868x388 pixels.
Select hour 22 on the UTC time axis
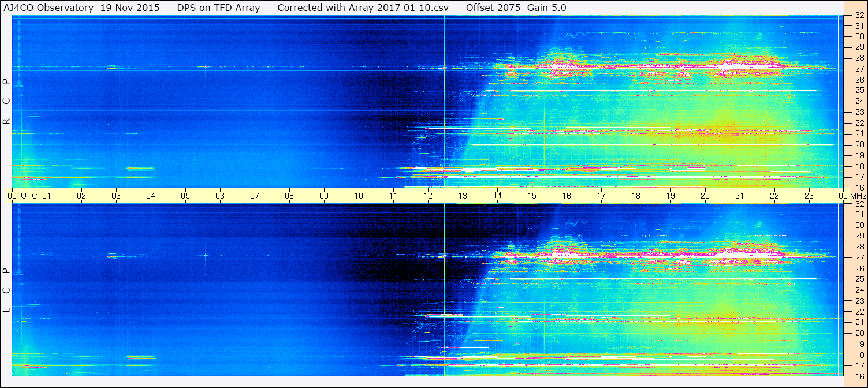[774, 196]
